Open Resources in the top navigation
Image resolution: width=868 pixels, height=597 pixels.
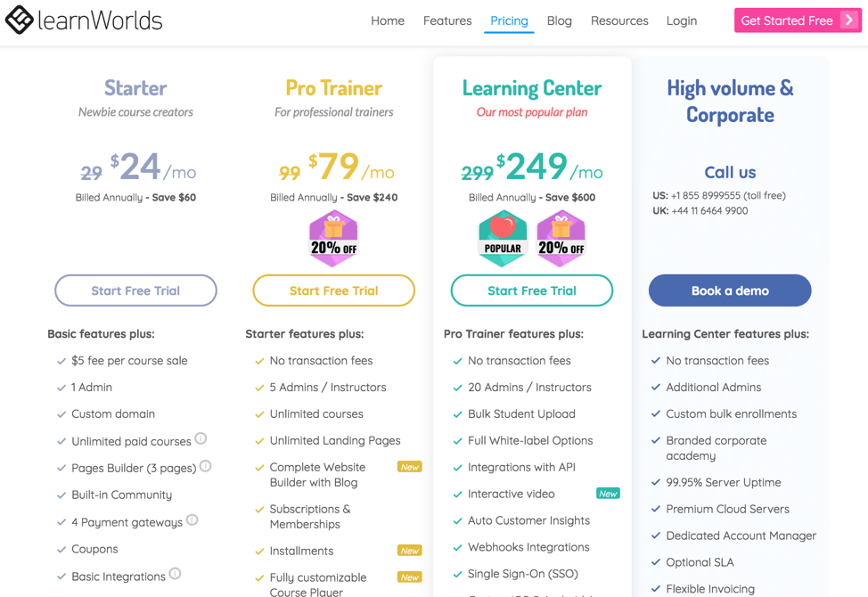pos(618,21)
